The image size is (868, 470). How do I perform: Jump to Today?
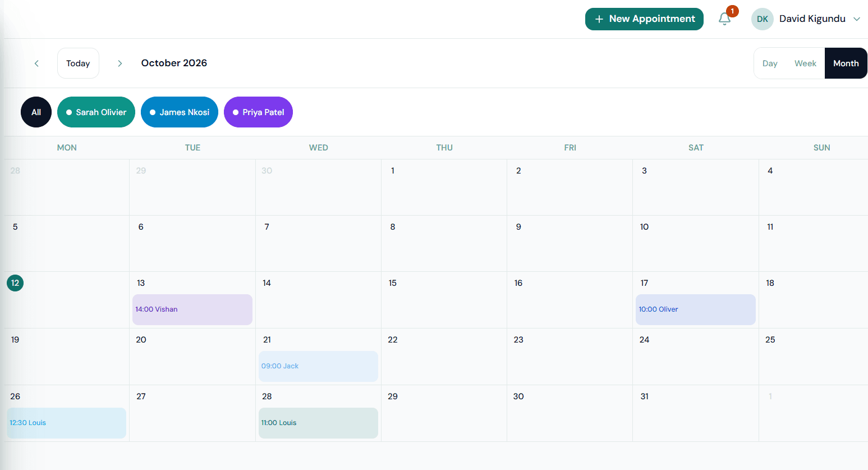[x=78, y=63]
